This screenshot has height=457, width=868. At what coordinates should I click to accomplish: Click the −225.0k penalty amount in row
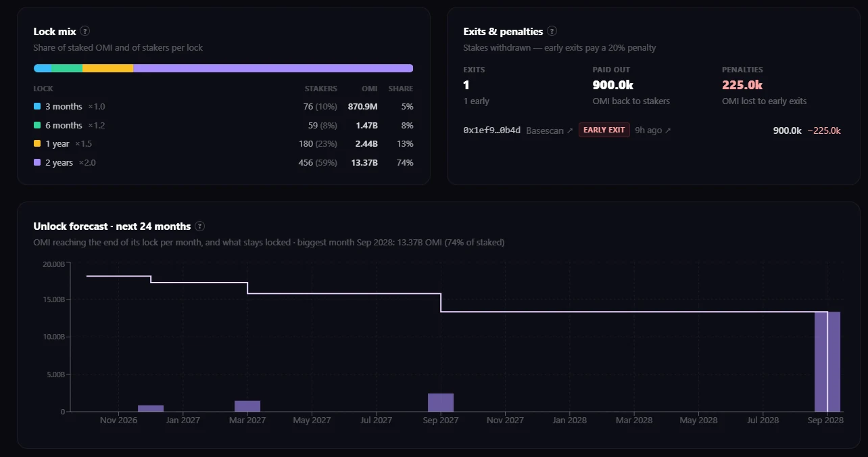(824, 130)
